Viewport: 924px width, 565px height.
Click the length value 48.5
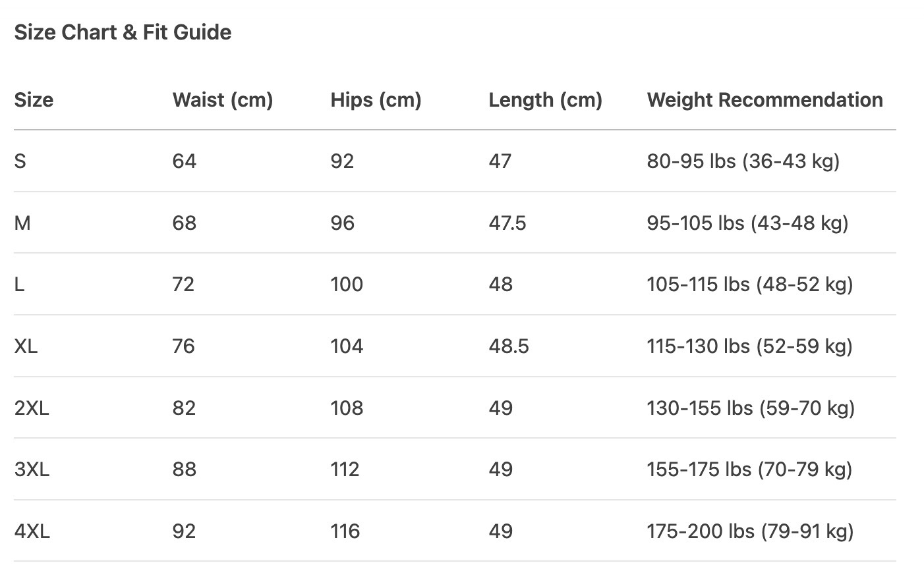coord(509,346)
